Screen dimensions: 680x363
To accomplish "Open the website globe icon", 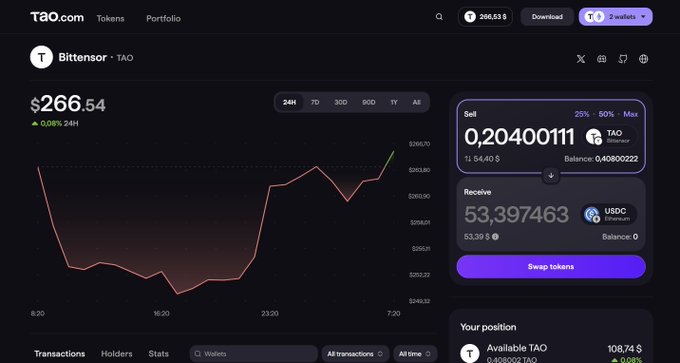I will tap(644, 59).
